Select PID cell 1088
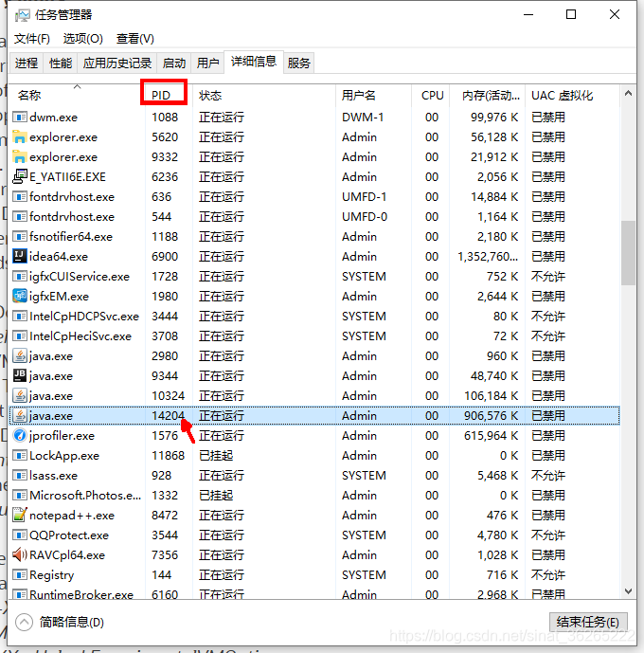 click(x=165, y=117)
